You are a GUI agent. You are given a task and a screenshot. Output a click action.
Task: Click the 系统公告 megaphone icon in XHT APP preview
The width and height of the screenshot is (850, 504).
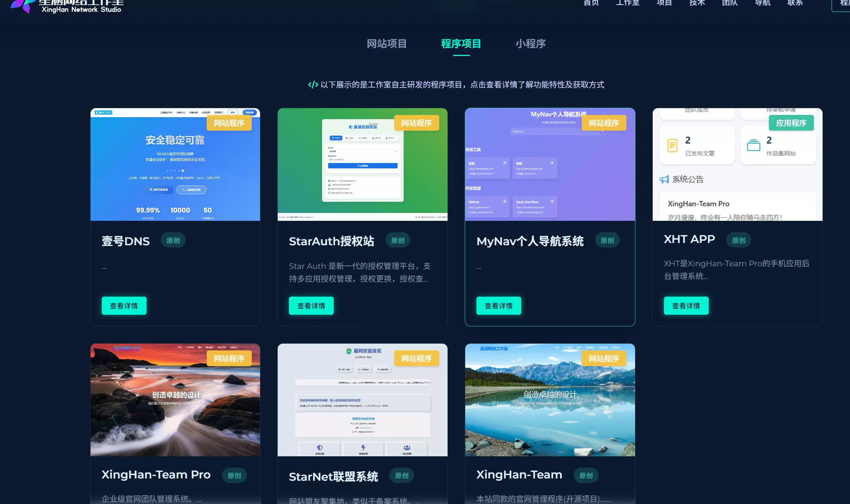664,180
